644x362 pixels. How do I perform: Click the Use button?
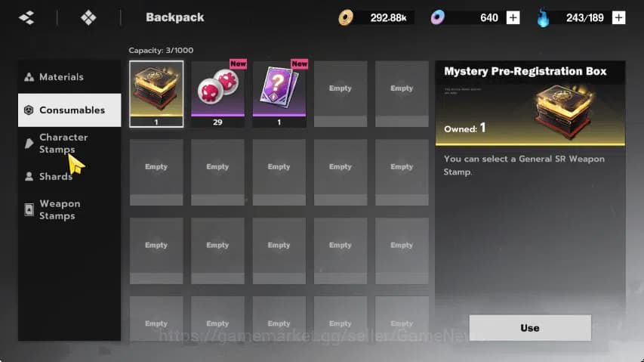click(x=530, y=328)
